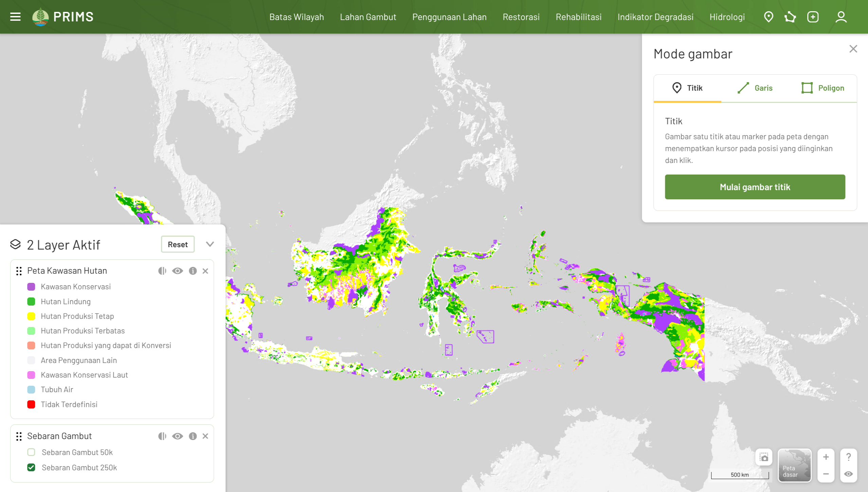The height and width of the screenshot is (492, 868).
Task: Open the Rehabilitasi menu
Action: 578,17
